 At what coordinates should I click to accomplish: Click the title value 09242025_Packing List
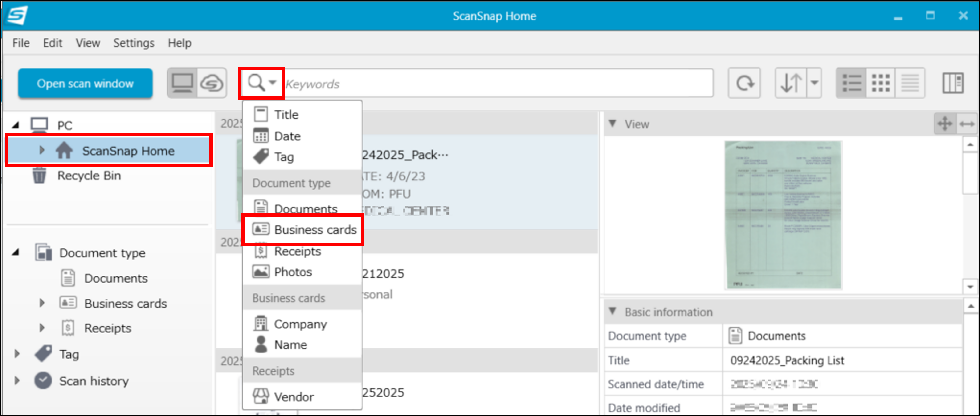pos(787,360)
